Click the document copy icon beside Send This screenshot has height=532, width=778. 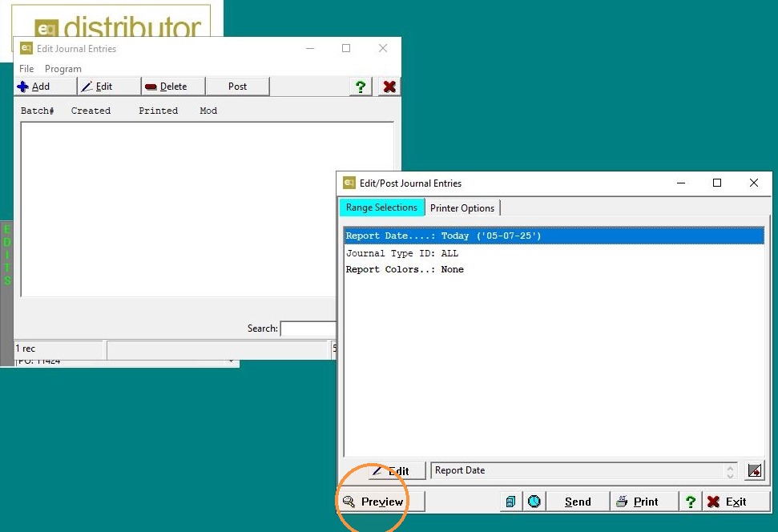click(x=510, y=502)
